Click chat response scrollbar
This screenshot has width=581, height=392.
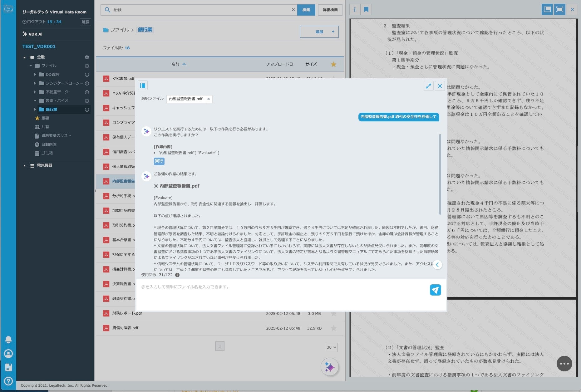440,174
